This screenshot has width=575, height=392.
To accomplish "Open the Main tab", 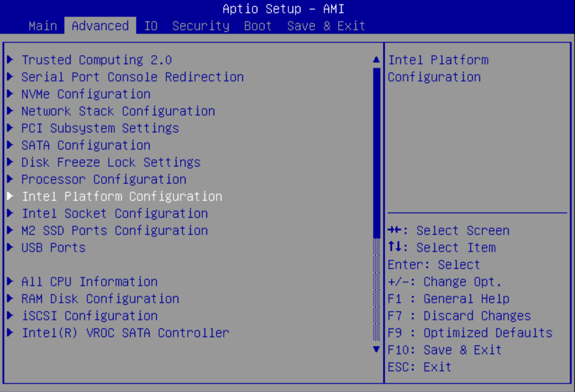I will click(x=43, y=26).
